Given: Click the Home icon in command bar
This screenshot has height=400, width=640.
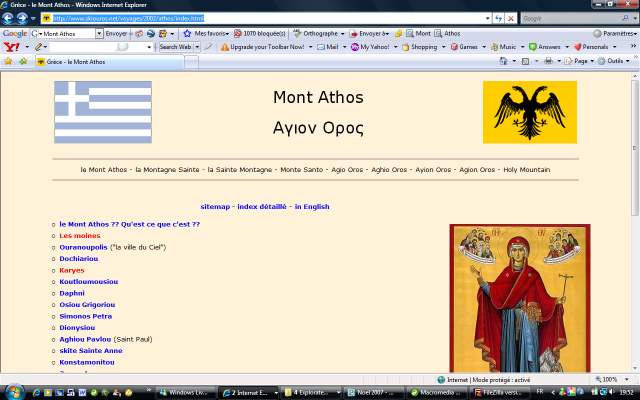Looking at the screenshot, I should tap(503, 61).
